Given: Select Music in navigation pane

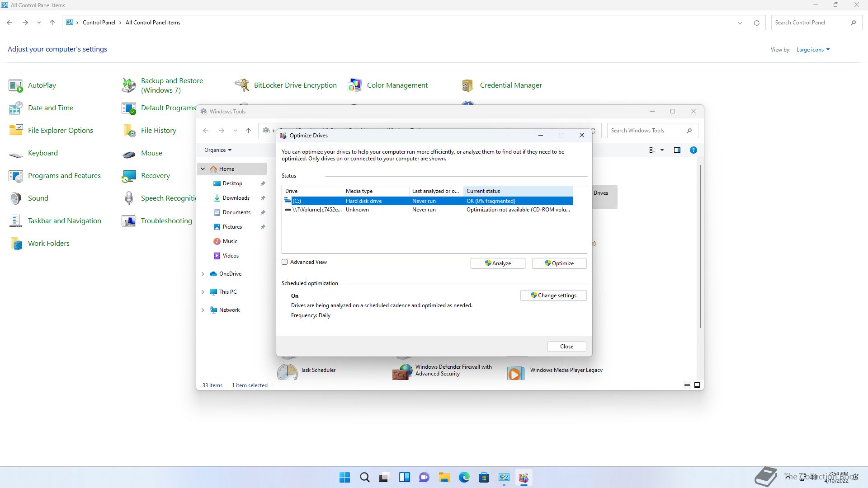Looking at the screenshot, I should 230,241.
